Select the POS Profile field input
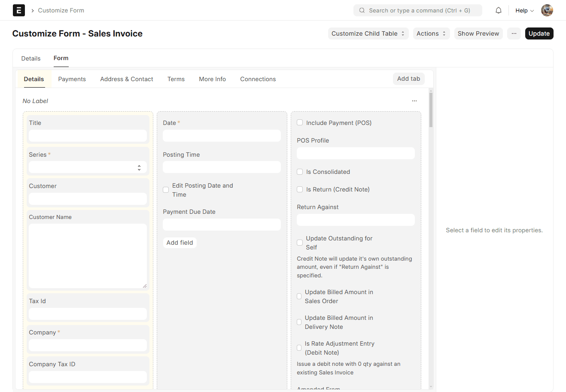566x392 pixels. [x=356, y=153]
